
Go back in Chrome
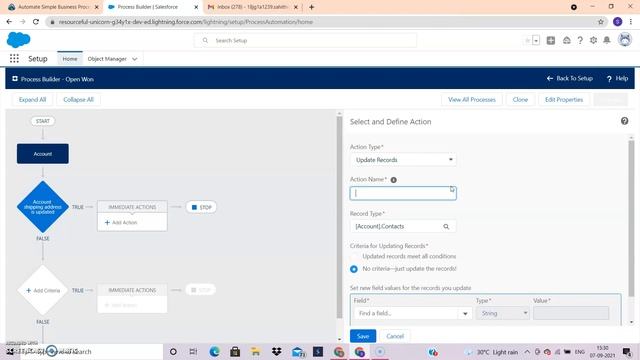click(x=9, y=22)
